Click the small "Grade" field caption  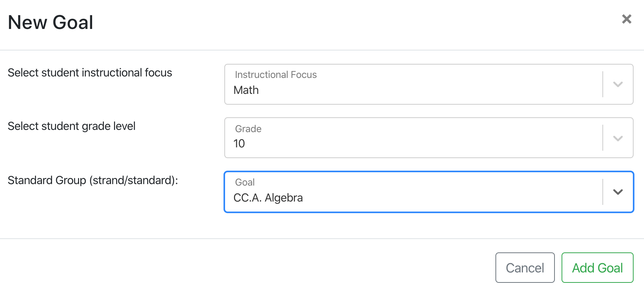248,129
